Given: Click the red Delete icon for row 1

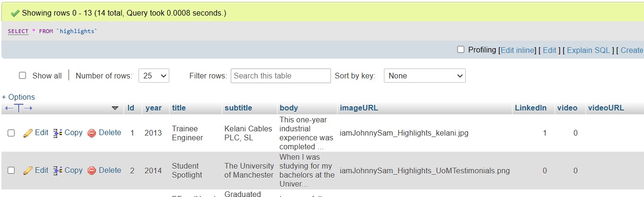Looking at the screenshot, I should coord(92,133).
